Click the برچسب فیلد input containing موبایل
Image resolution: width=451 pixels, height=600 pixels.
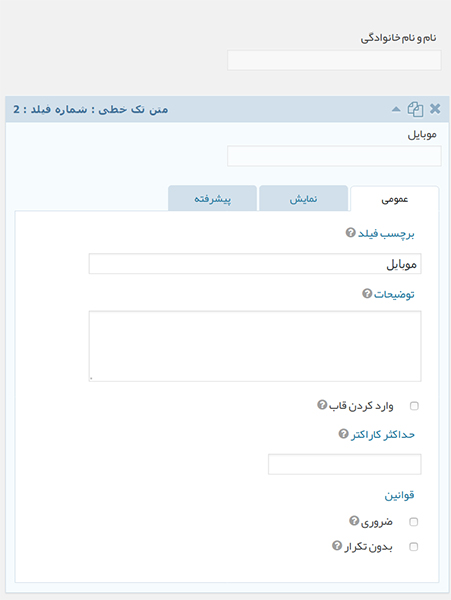pos(255,264)
